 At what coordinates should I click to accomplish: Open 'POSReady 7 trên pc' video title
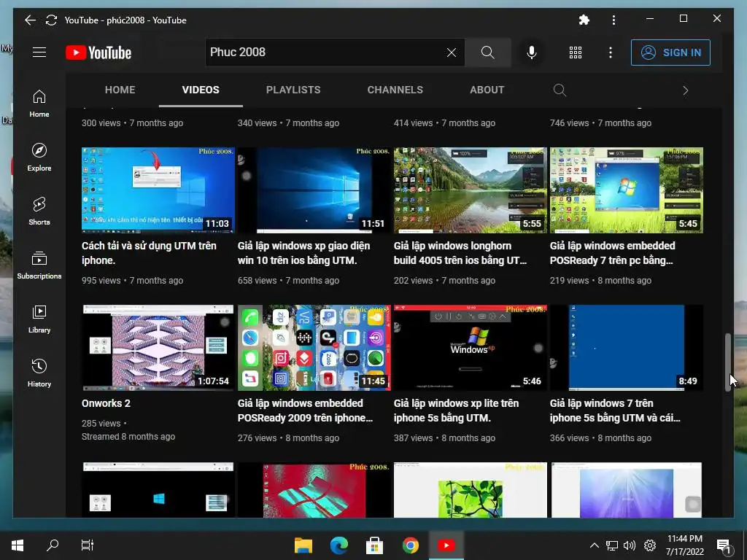(x=613, y=253)
